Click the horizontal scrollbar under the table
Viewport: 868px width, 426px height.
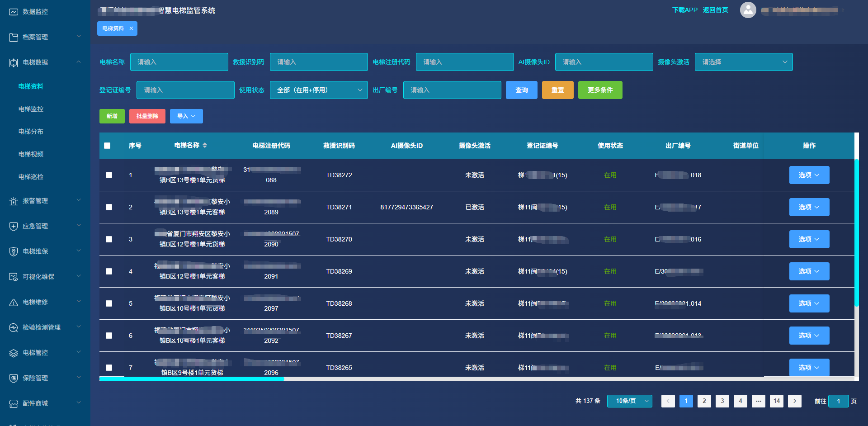coord(192,379)
